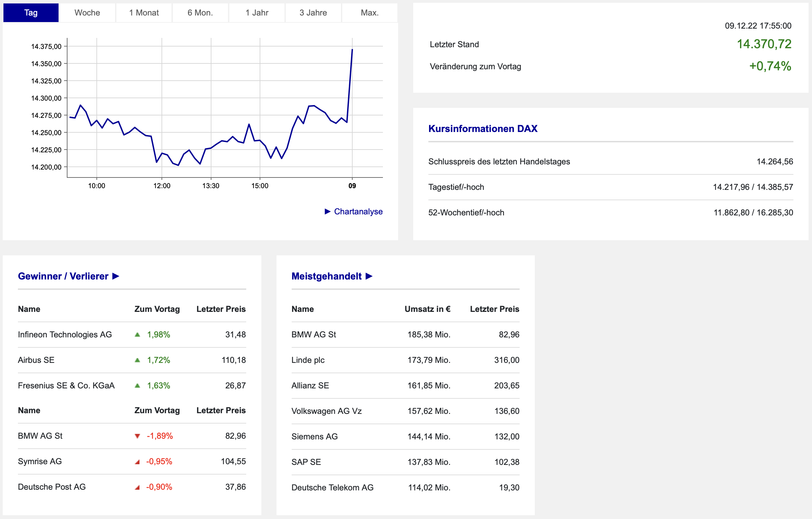Open the Chartanalyse link
The width and height of the screenshot is (812, 519).
pyautogui.click(x=358, y=211)
